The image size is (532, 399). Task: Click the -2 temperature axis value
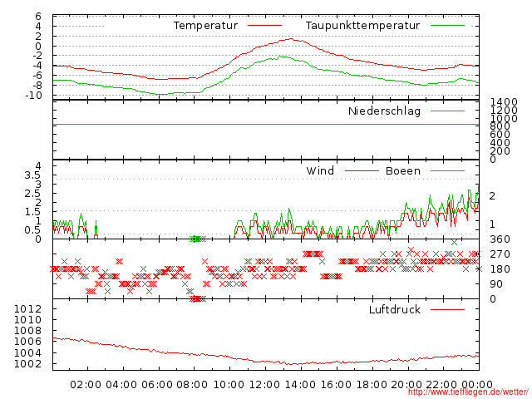point(37,56)
